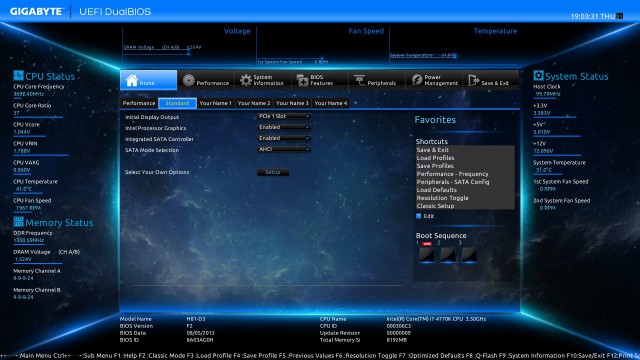Open the Your Name 1 tab
The height and width of the screenshot is (360, 640).
pyautogui.click(x=216, y=103)
